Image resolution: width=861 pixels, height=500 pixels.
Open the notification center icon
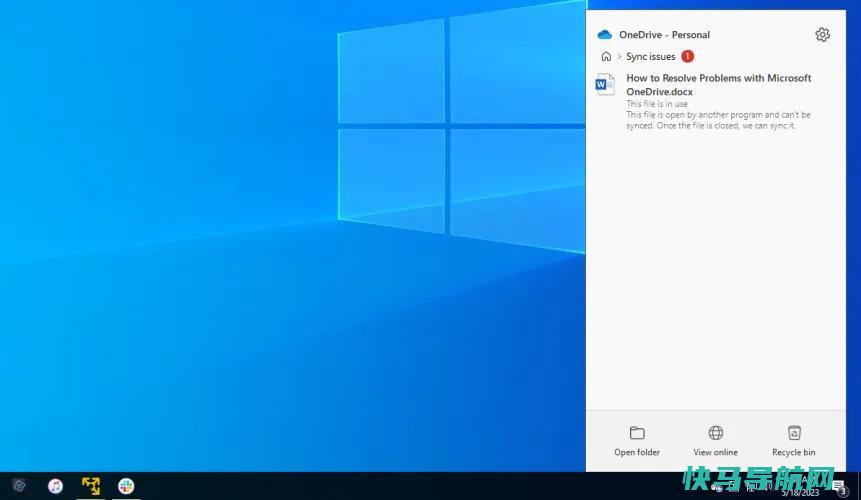click(838, 486)
